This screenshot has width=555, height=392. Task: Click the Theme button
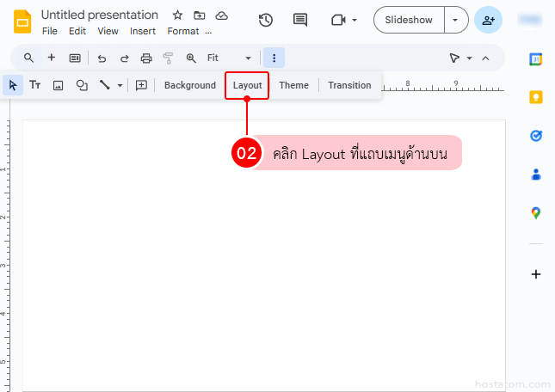click(293, 85)
